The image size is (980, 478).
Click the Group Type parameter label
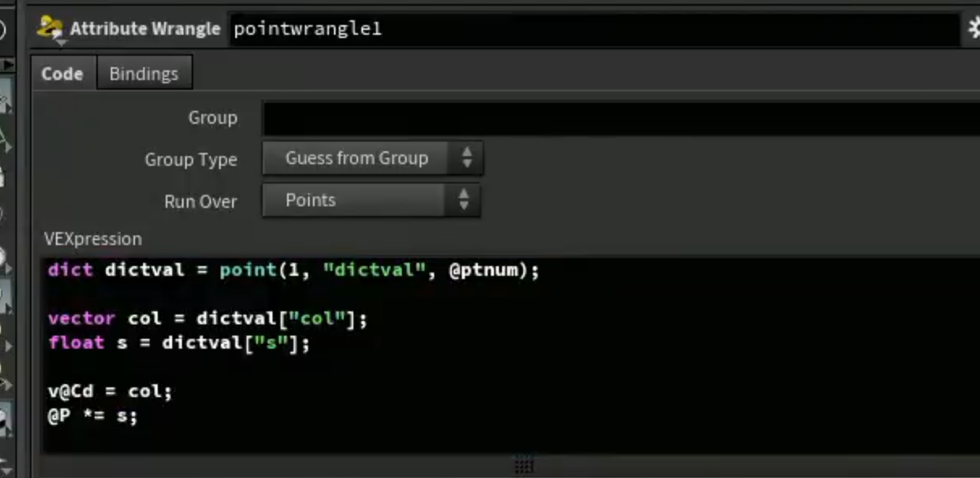[x=191, y=159]
